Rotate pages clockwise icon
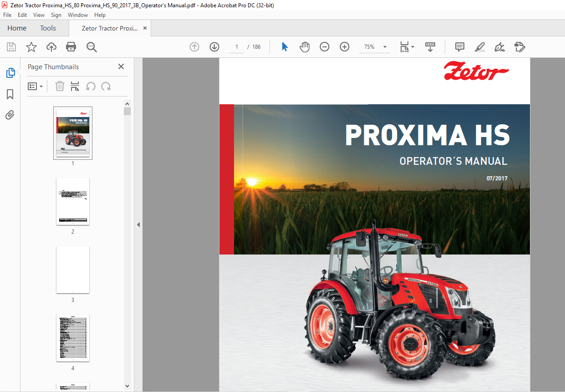The height and width of the screenshot is (392, 565). pos(106,86)
